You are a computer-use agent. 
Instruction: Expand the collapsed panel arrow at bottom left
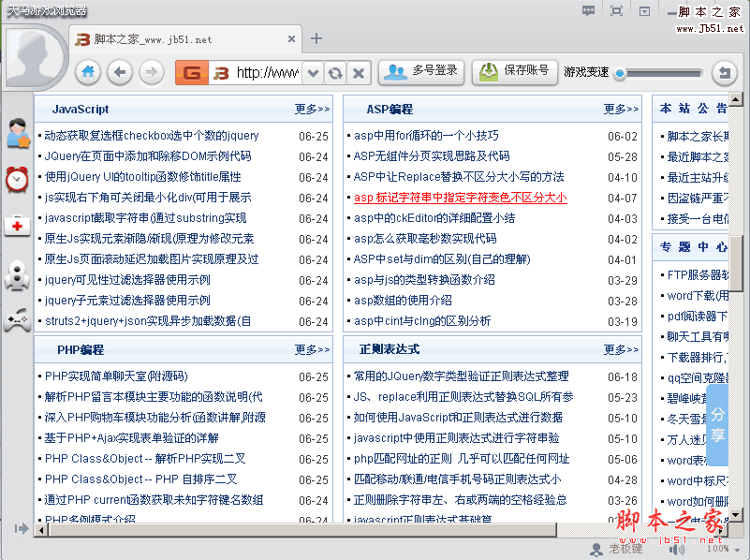(19, 529)
